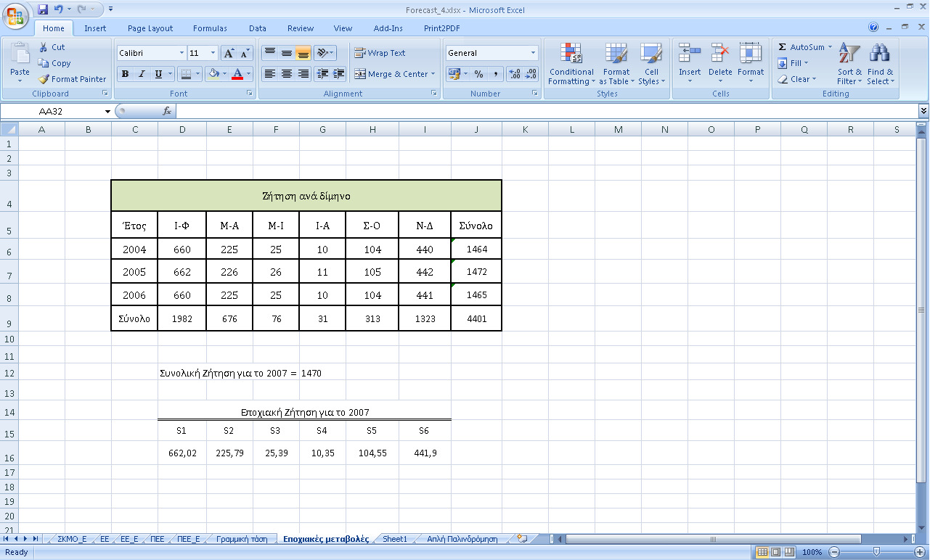Cut the selected cells
The height and width of the screenshot is (560, 930).
point(52,47)
